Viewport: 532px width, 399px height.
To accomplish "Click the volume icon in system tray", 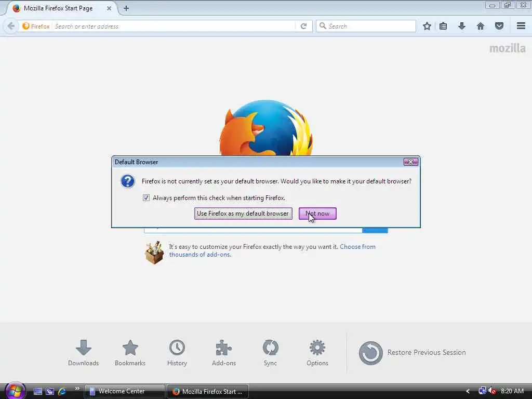I will [x=493, y=391].
